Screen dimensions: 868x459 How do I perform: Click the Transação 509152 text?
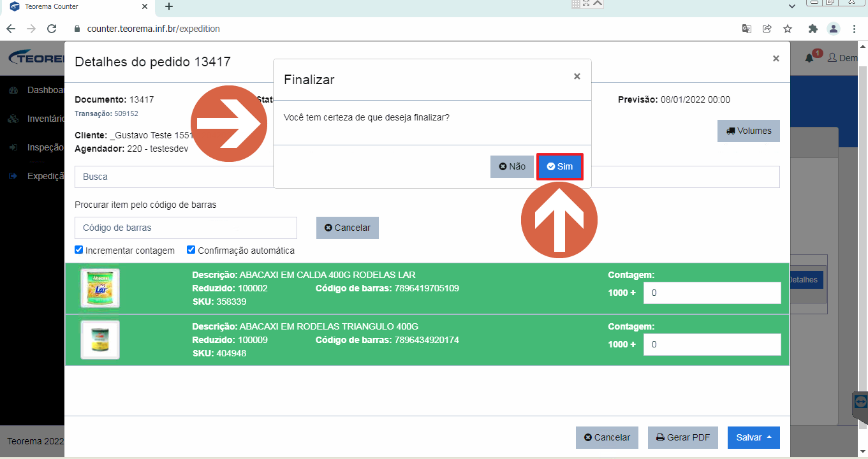[107, 113]
